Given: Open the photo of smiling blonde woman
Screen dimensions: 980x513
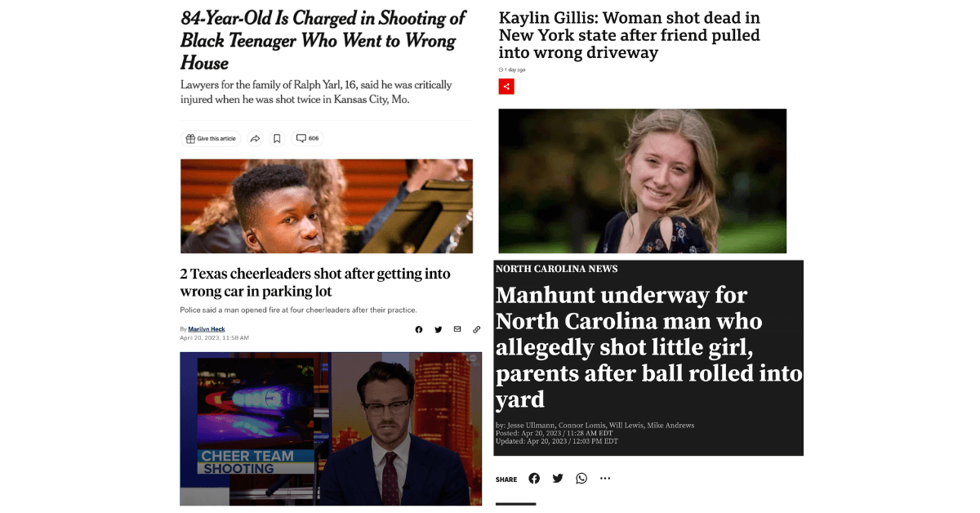Looking at the screenshot, I should pyautogui.click(x=643, y=181).
